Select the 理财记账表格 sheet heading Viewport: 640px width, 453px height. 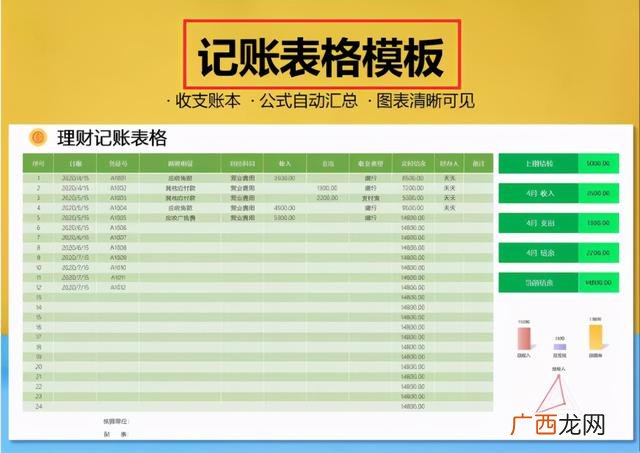pos(112,138)
